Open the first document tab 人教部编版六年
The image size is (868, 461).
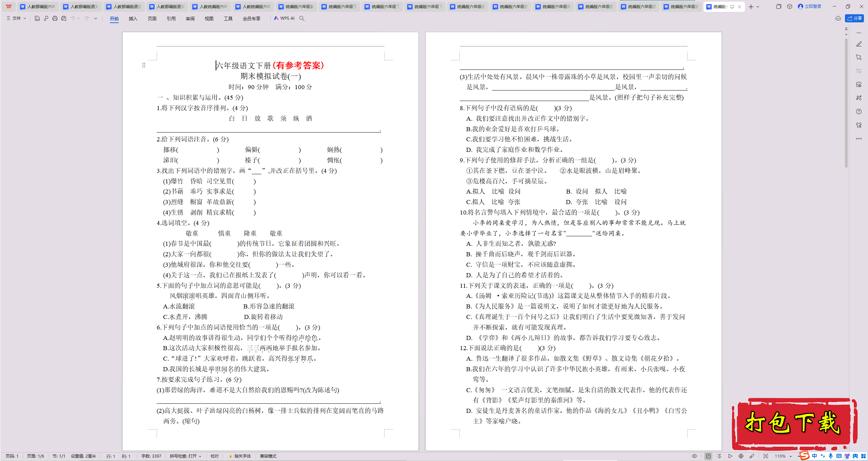pyautogui.click(x=38, y=6)
